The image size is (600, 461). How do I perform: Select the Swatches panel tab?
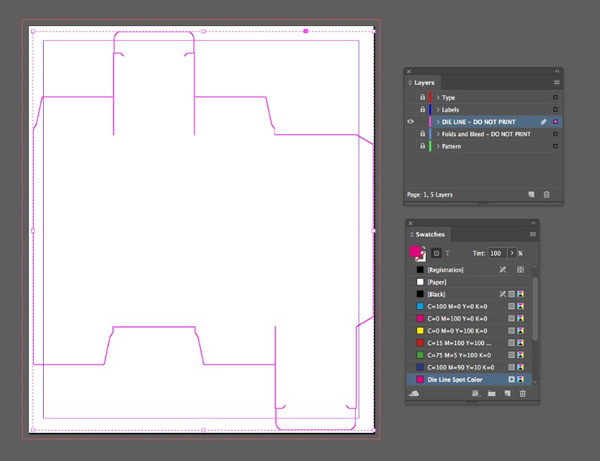click(431, 234)
